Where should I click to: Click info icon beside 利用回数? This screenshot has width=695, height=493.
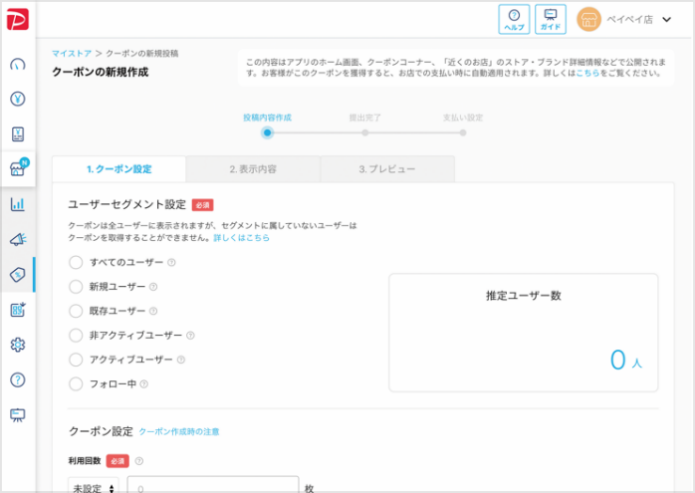click(x=139, y=461)
